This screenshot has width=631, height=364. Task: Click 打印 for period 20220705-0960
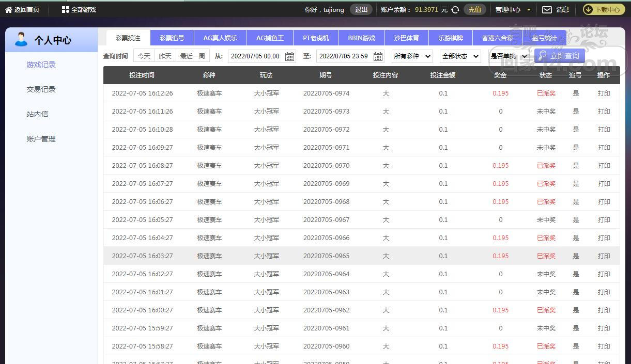[604, 346]
